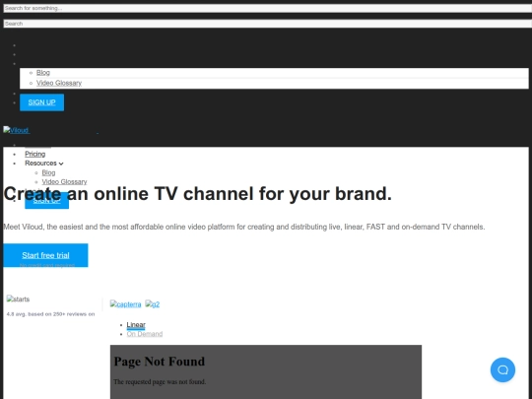Click the 'Meet Viloud' description paragraph
Image resolution: width=532 pixels, height=399 pixels.
(x=244, y=227)
